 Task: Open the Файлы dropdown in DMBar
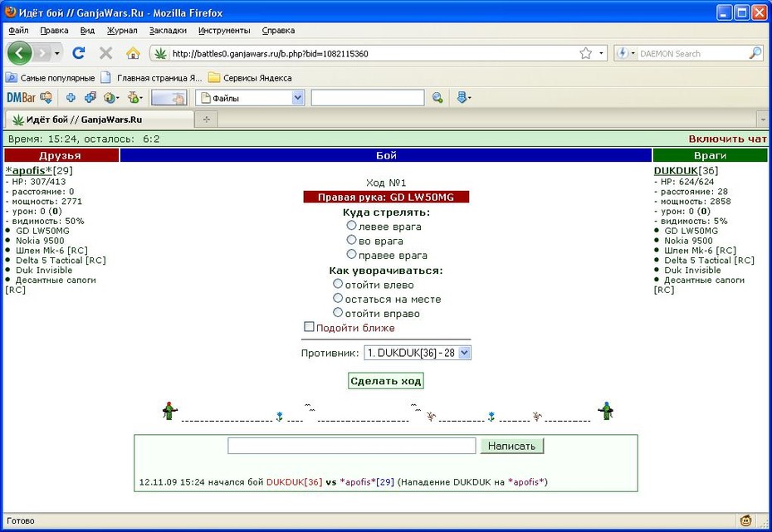pyautogui.click(x=251, y=98)
